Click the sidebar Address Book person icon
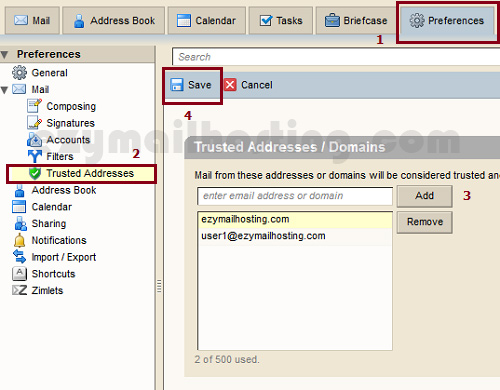 [x=20, y=190]
